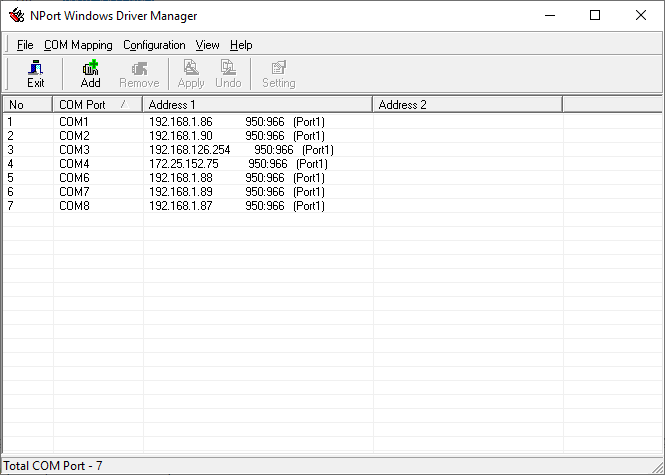Sort by the Address 1 column header

pyautogui.click(x=258, y=105)
